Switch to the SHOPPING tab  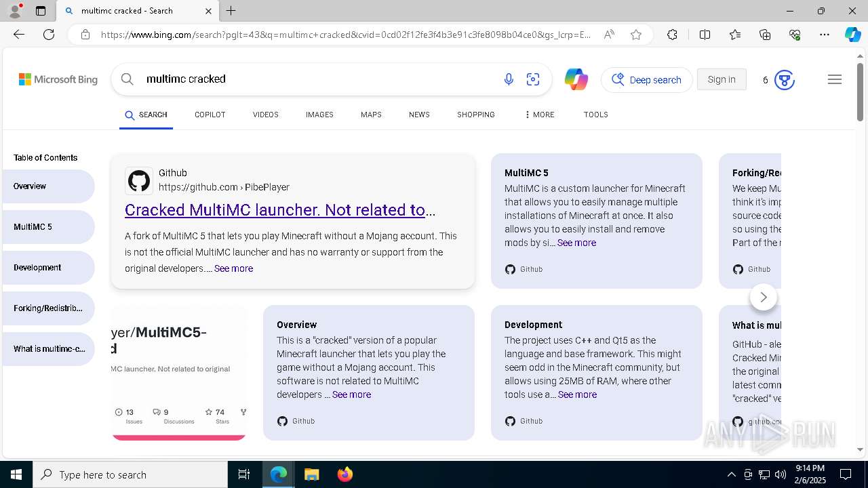tap(476, 115)
